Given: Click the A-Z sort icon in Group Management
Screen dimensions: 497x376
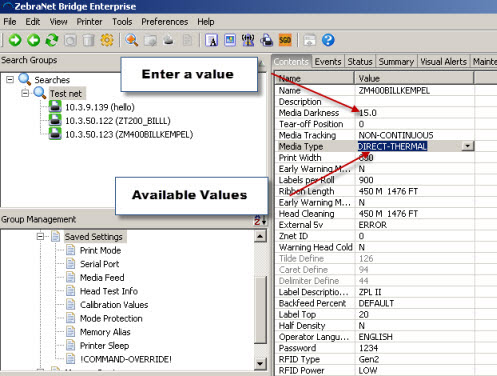Looking at the screenshot, I should pos(260,220).
